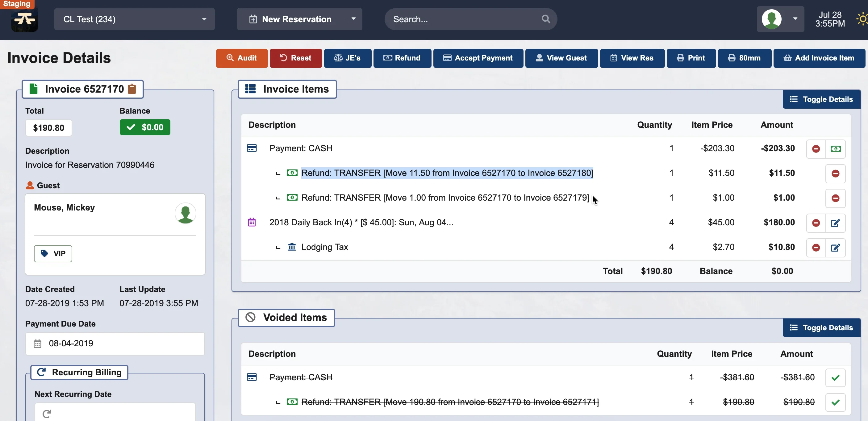Click red remove icon on Payment: CASH row
This screenshot has width=868, height=421.
pos(816,149)
